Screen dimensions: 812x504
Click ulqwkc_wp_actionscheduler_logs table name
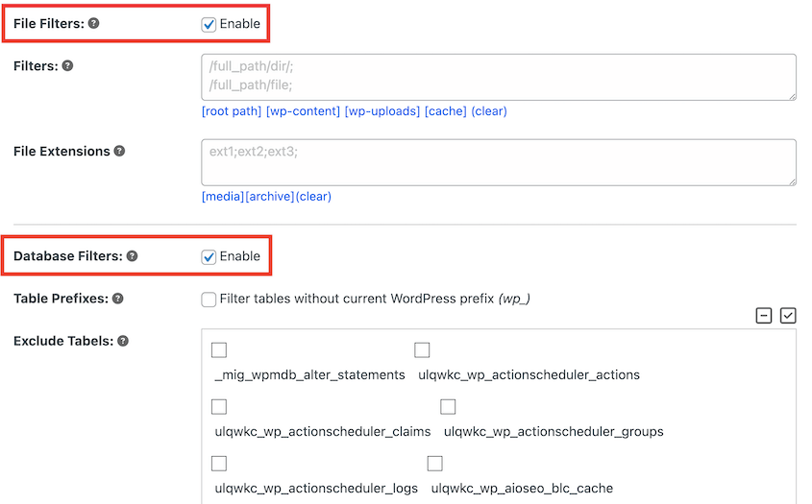pyautogui.click(x=316, y=489)
